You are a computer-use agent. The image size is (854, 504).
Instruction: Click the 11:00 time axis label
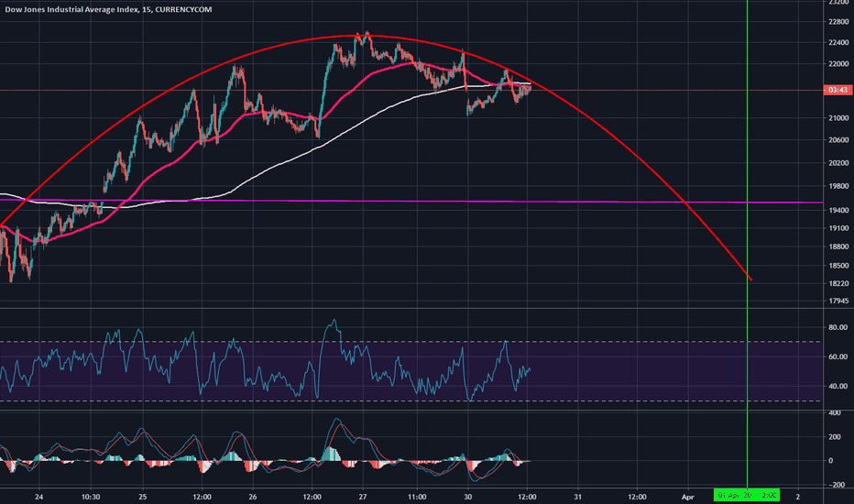(417, 497)
